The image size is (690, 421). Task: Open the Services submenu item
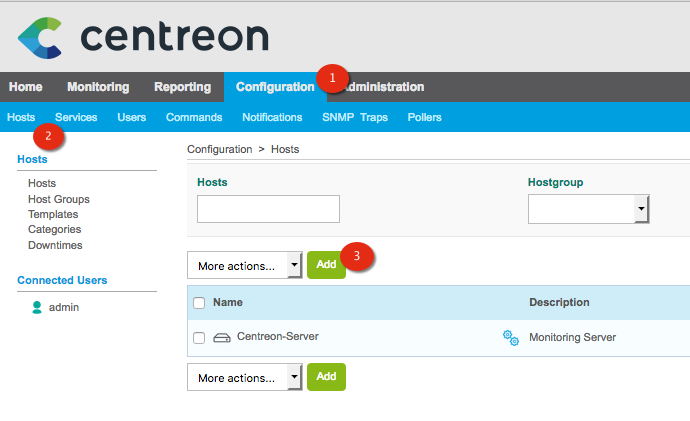[76, 117]
